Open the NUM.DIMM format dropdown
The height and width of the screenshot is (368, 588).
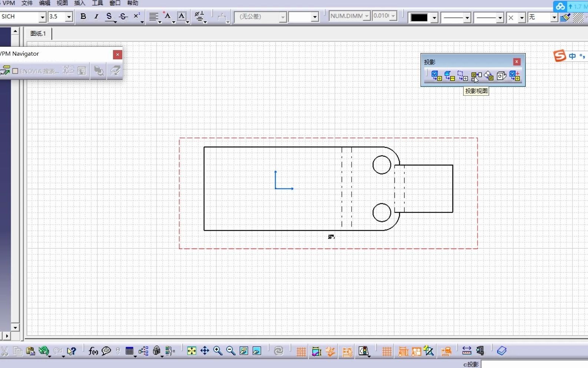(x=367, y=16)
